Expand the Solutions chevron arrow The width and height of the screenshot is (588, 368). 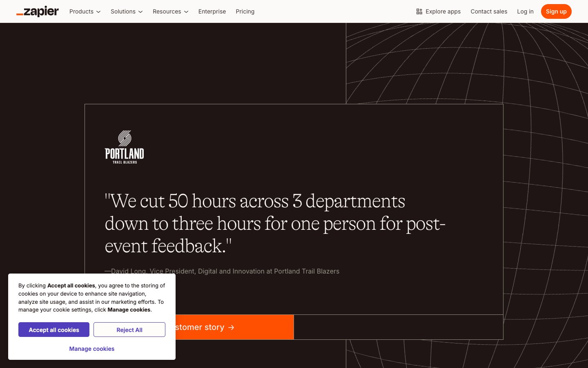coord(140,12)
